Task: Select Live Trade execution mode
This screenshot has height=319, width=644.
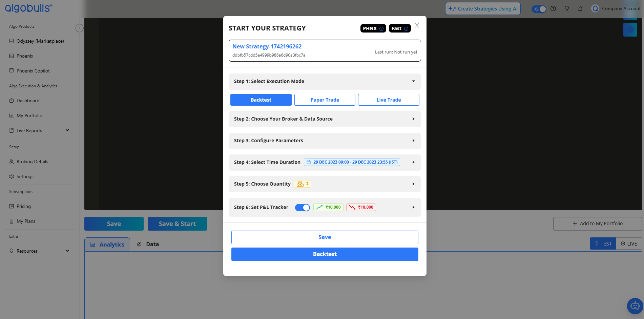Action: (x=389, y=100)
